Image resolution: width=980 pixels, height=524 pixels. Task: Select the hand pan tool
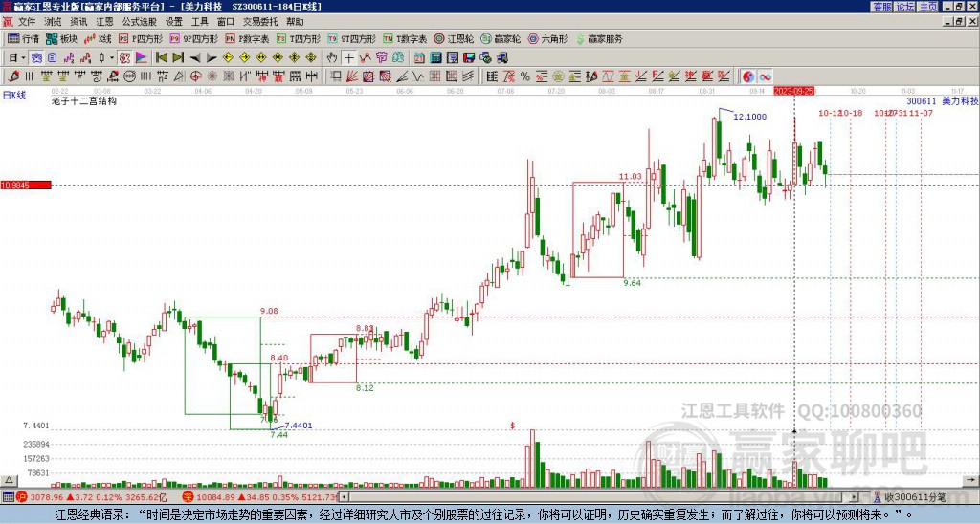[332, 57]
